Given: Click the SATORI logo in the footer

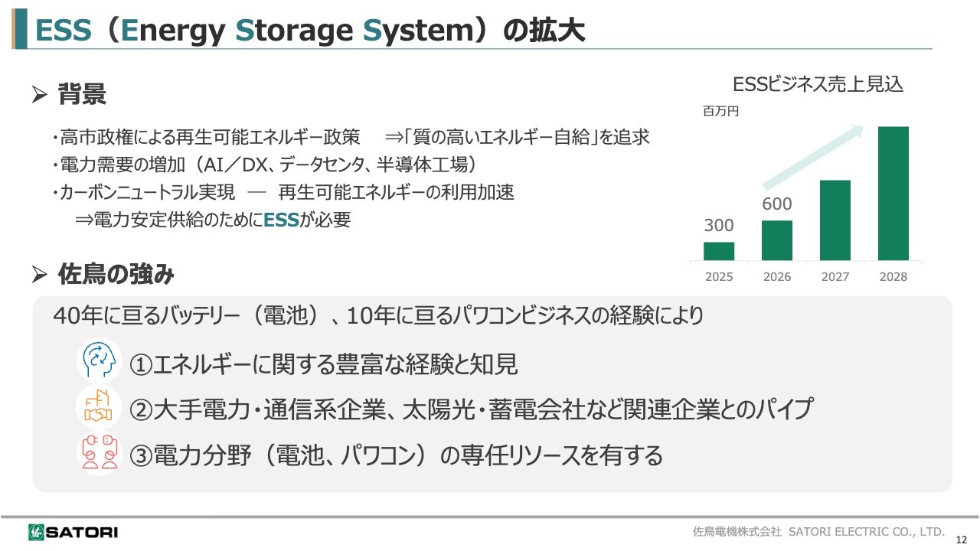Looking at the screenshot, I should pos(73,532).
